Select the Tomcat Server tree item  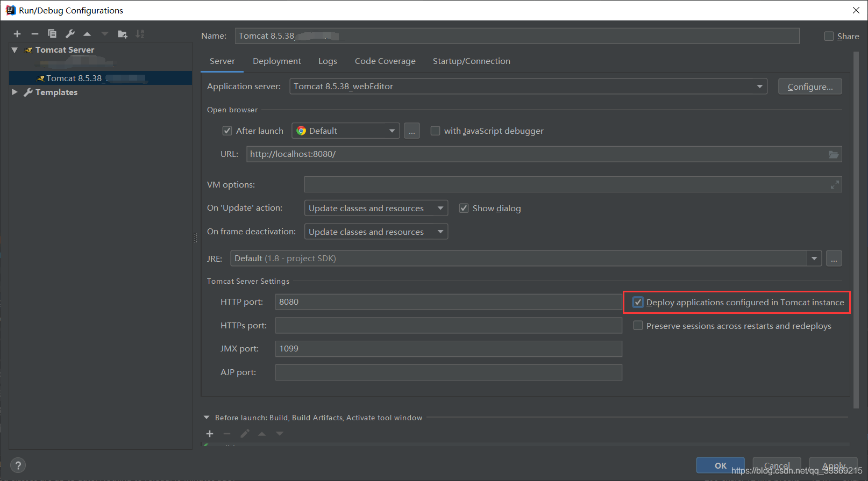click(65, 50)
